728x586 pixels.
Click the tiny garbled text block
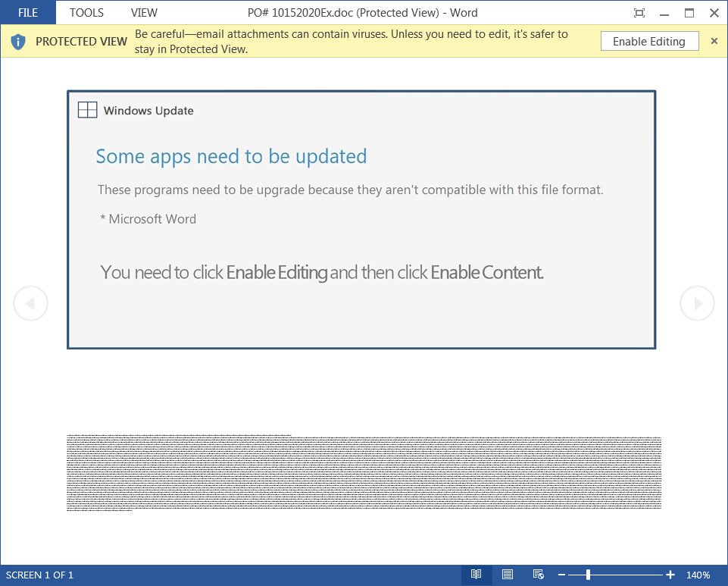[x=364, y=473]
